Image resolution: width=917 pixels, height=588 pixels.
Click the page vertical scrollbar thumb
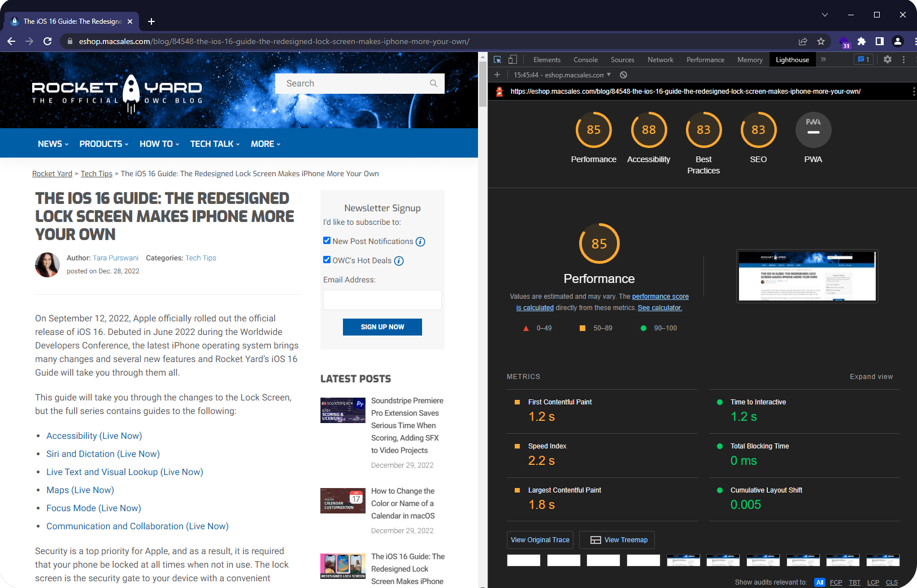pyautogui.click(x=483, y=84)
